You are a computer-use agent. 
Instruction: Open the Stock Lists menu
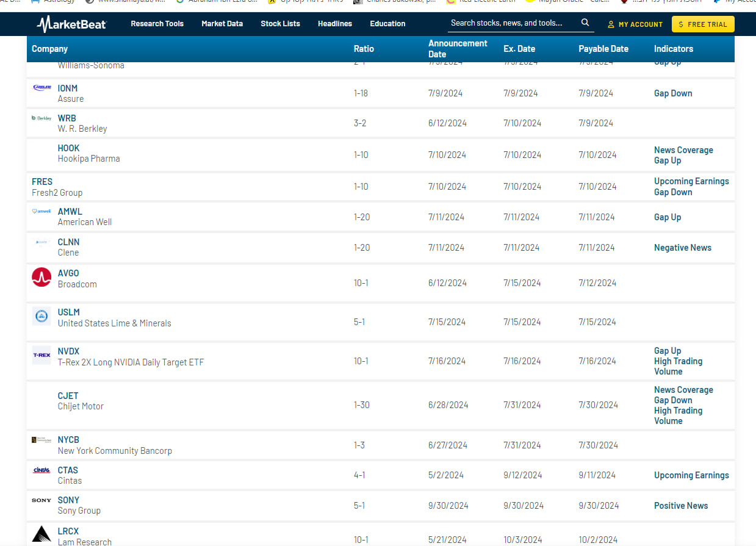point(280,24)
